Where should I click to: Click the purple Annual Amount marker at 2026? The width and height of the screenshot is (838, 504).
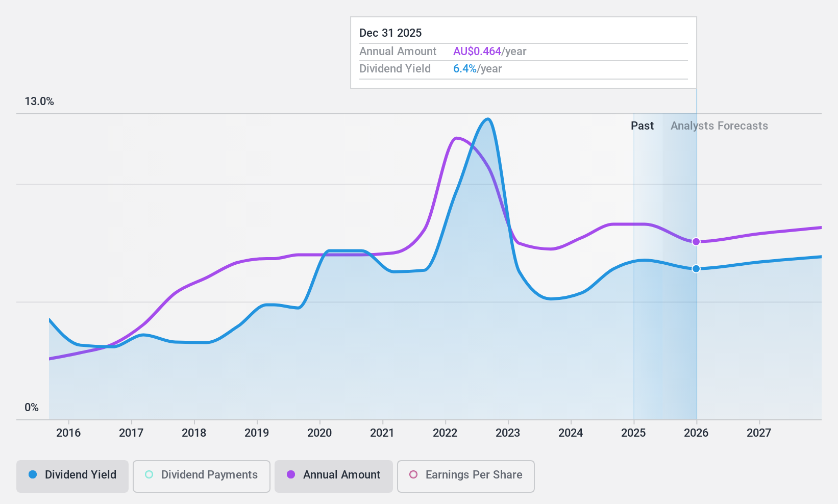pyautogui.click(x=696, y=242)
